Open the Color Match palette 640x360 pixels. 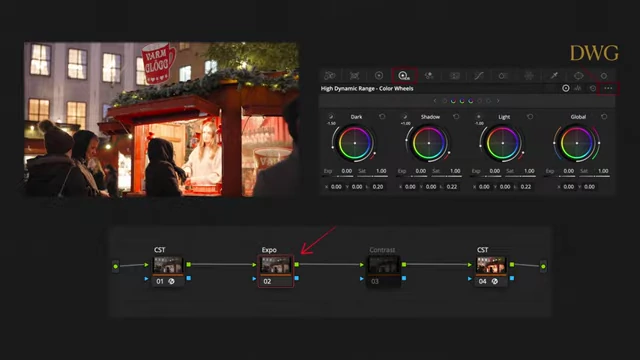(x=354, y=76)
